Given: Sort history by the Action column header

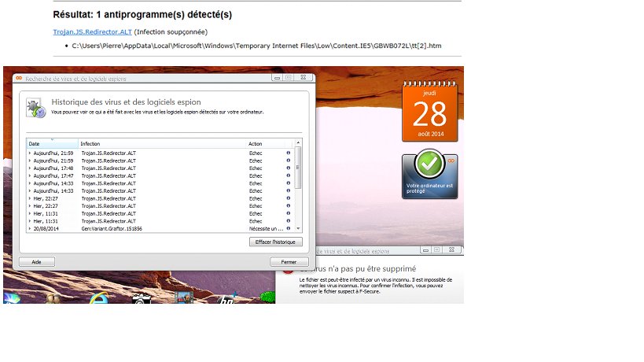Looking at the screenshot, I should [265, 144].
